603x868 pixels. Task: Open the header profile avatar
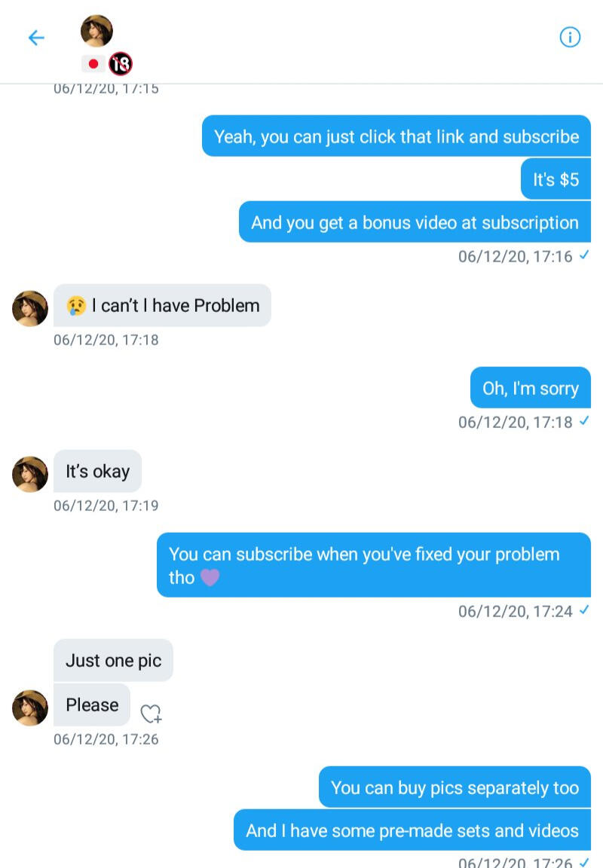(x=96, y=31)
